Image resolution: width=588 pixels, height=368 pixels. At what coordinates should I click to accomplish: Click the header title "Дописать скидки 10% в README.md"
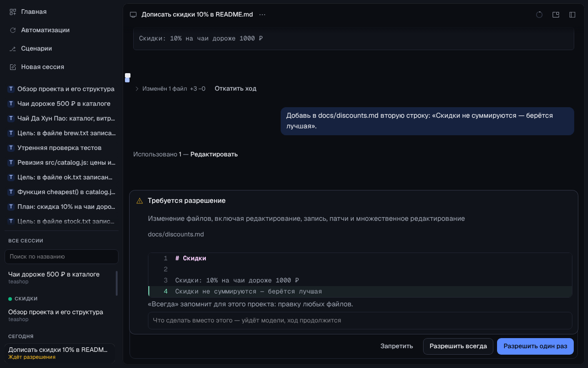[197, 15]
